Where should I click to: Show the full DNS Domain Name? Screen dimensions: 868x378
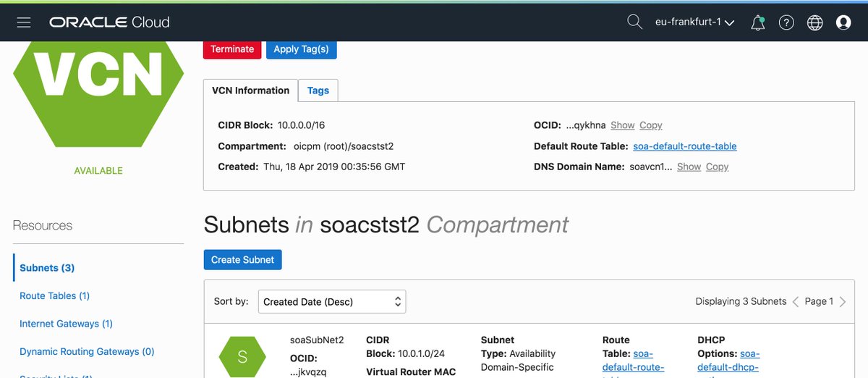click(689, 167)
